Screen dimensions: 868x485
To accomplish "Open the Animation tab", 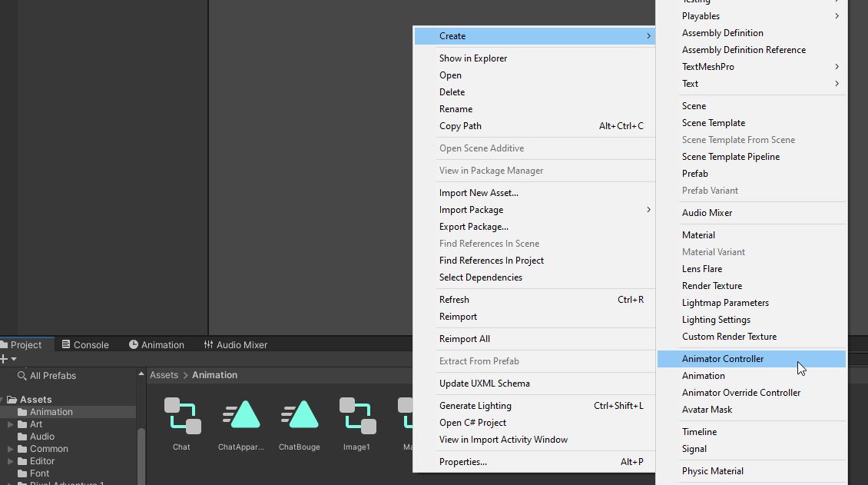I will pos(157,345).
